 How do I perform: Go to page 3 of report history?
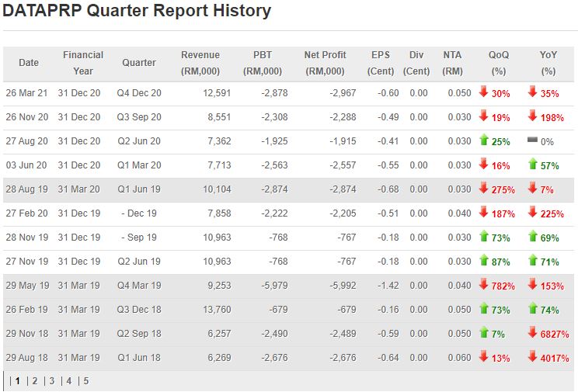coord(52,381)
